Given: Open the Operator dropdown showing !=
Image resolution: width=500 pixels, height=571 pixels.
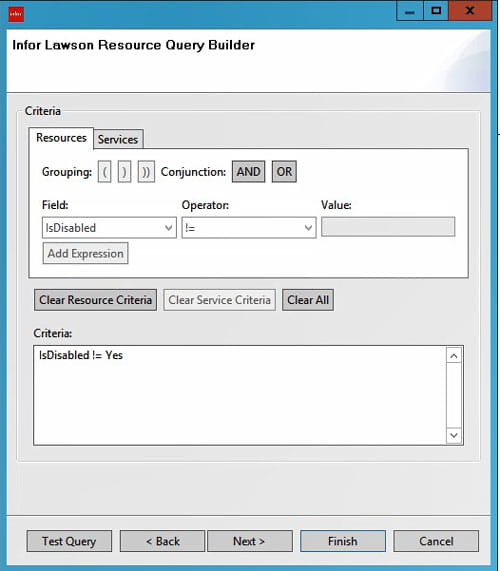Looking at the screenshot, I should click(249, 228).
